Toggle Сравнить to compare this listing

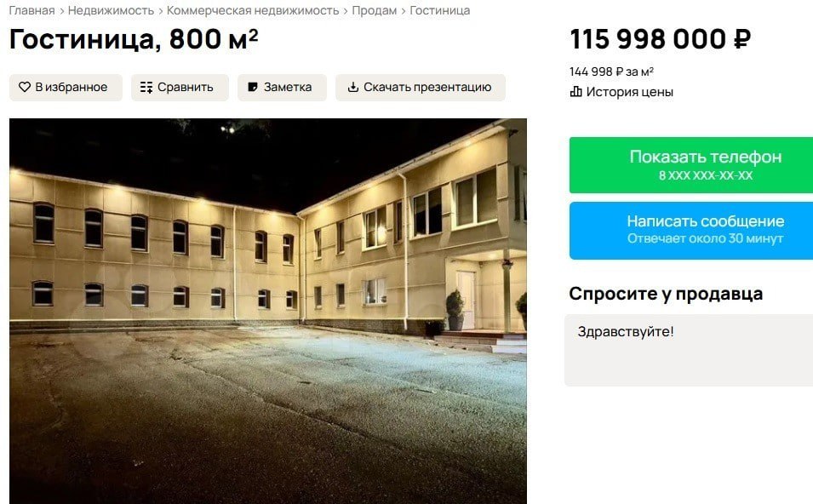pyautogui.click(x=180, y=87)
